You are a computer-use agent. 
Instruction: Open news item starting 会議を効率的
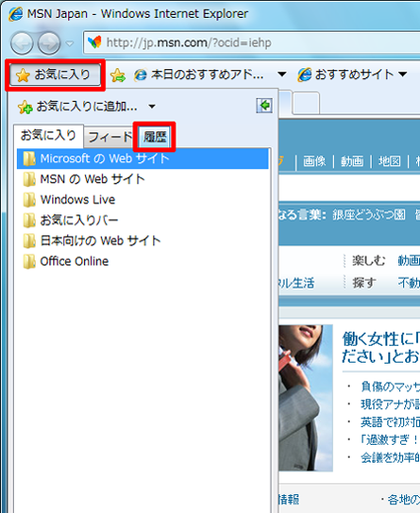[390, 458]
